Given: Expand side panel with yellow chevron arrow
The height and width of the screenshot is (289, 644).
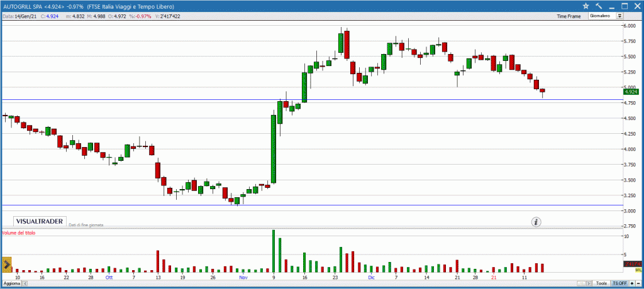Looking at the screenshot, I should (6, 265).
